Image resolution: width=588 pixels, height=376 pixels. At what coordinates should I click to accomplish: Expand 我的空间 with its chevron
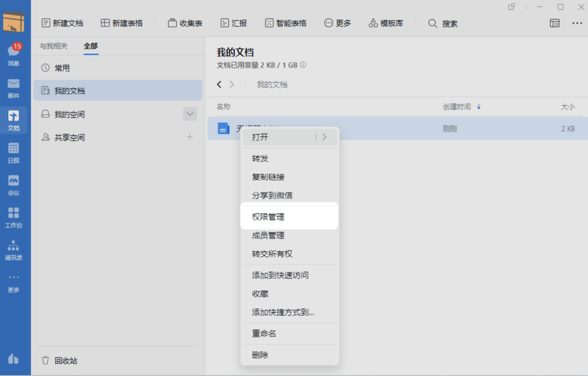click(x=190, y=114)
